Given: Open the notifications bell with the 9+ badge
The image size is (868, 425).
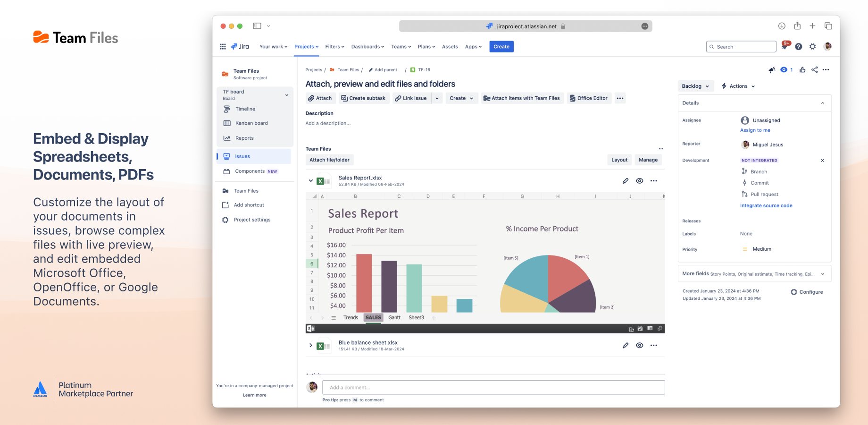Looking at the screenshot, I should pyautogui.click(x=785, y=46).
